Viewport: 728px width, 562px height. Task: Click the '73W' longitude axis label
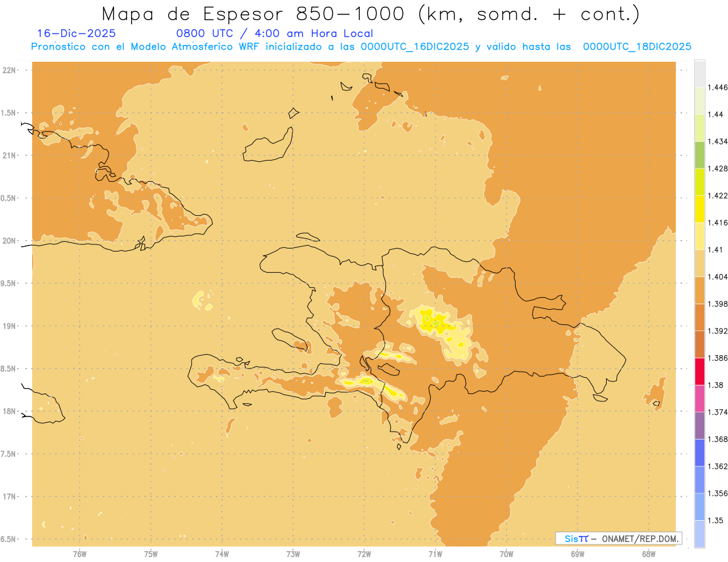coord(293,554)
